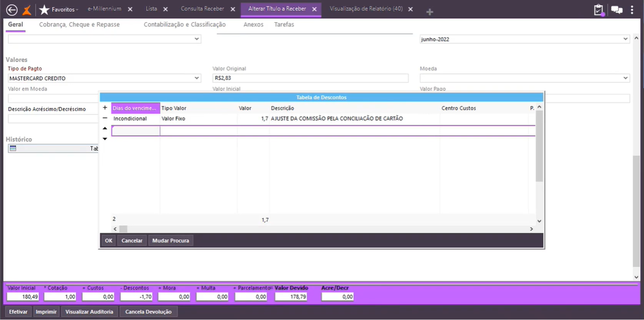This screenshot has height=320, width=644.
Task: Click the Efetivar button
Action: 18,312
